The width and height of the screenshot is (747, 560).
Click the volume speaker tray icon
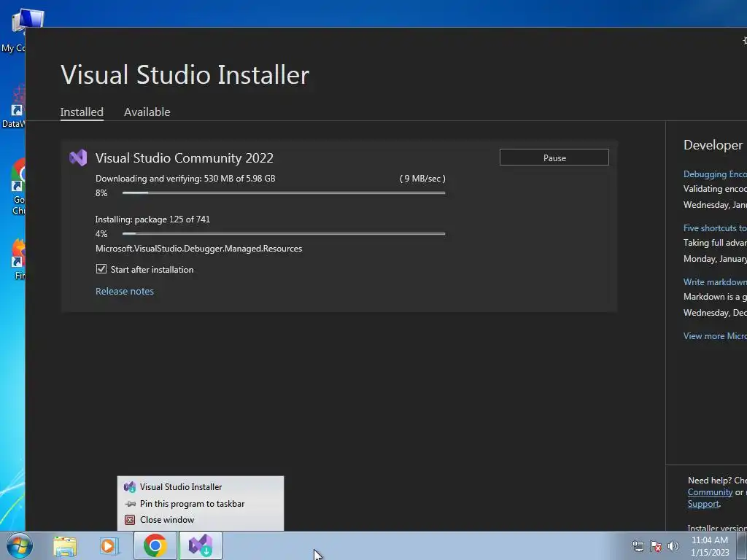coord(673,546)
